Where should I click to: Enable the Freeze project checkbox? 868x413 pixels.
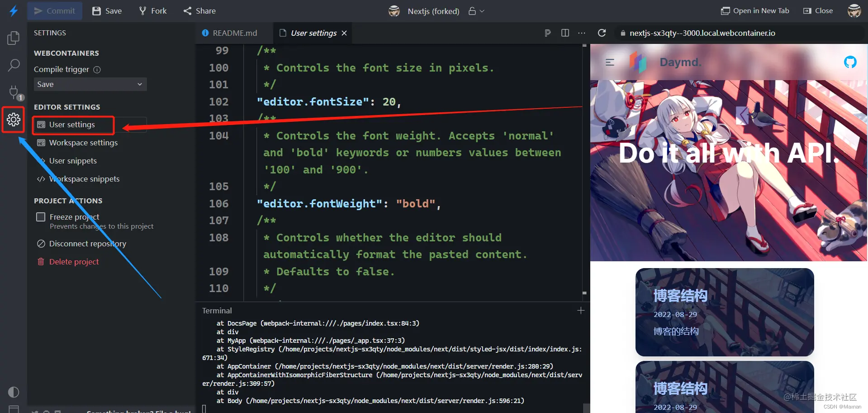41,217
